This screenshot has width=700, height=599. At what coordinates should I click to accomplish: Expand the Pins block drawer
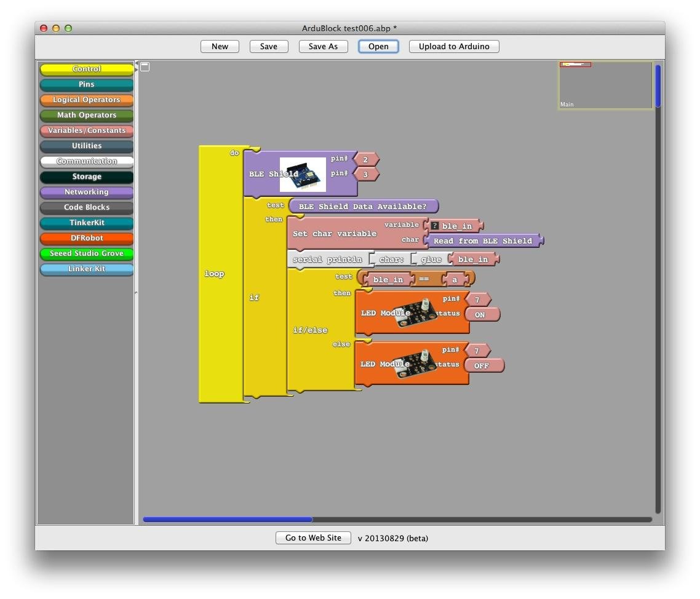click(x=87, y=84)
